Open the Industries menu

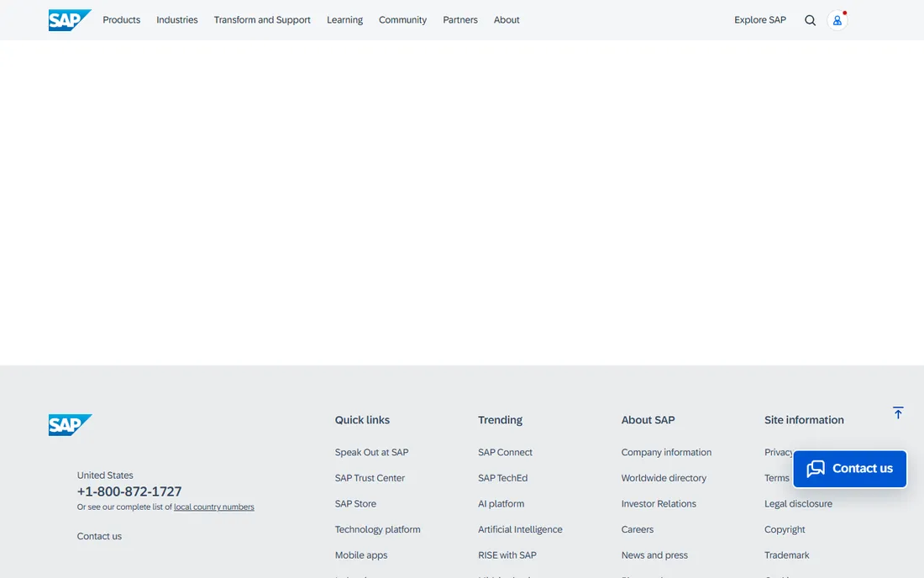[x=176, y=20]
